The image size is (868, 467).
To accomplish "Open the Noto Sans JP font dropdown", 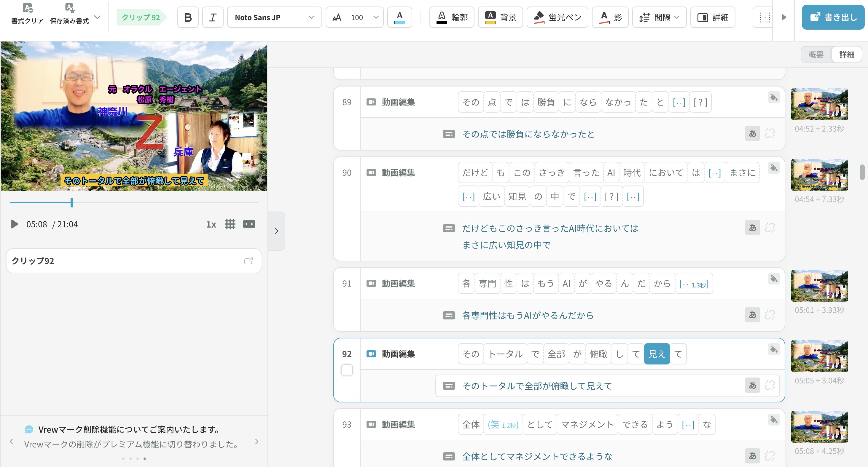I will 274,17.
